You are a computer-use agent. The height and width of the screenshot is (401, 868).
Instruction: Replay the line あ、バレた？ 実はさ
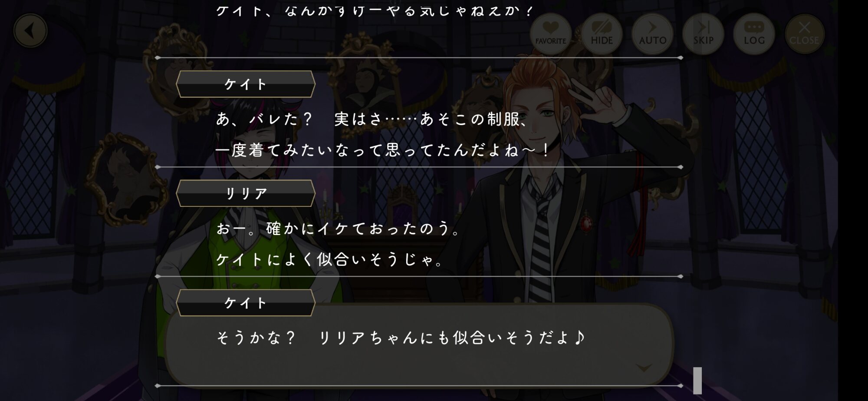tap(372, 119)
